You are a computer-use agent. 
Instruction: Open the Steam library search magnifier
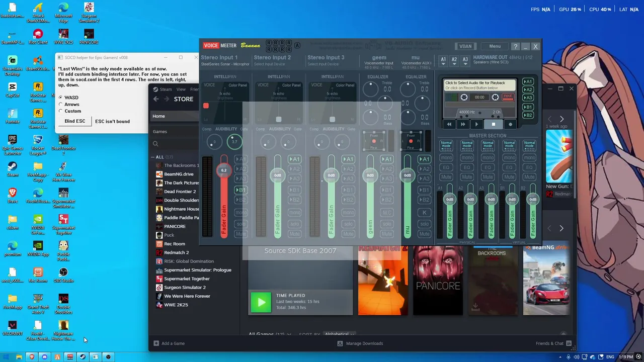(155, 144)
